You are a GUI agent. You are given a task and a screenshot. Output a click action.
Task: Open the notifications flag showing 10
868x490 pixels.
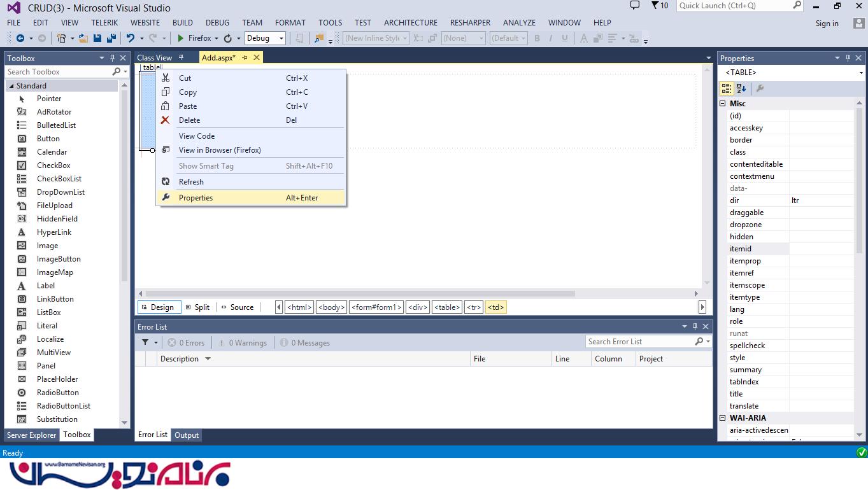tap(659, 6)
